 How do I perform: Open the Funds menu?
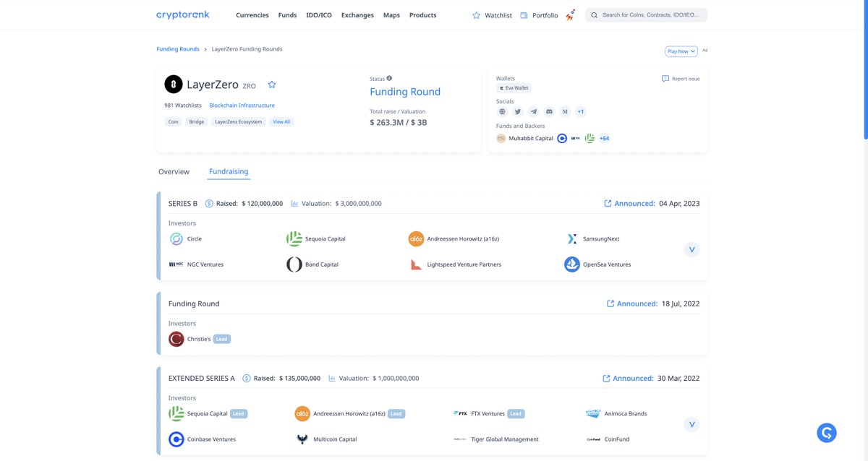pyautogui.click(x=288, y=15)
